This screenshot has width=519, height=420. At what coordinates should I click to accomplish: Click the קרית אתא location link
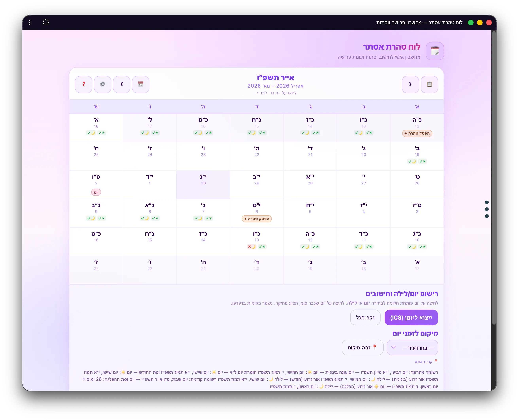click(426, 361)
